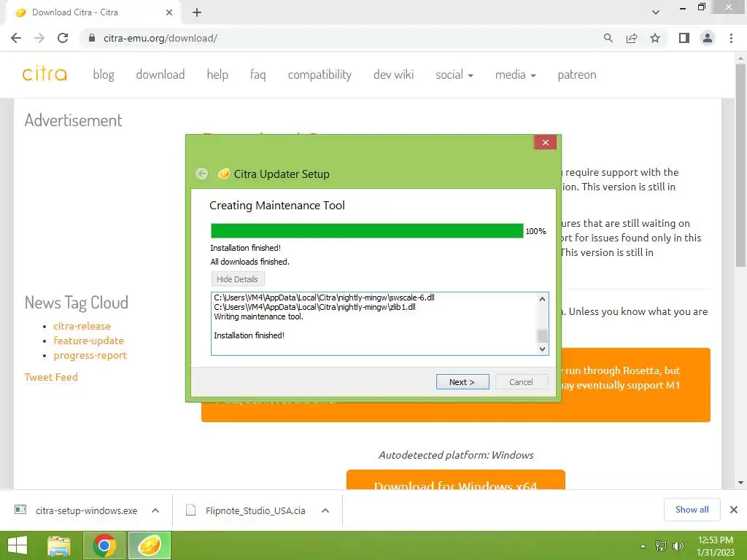Open the feature-update tag link

pos(88,341)
